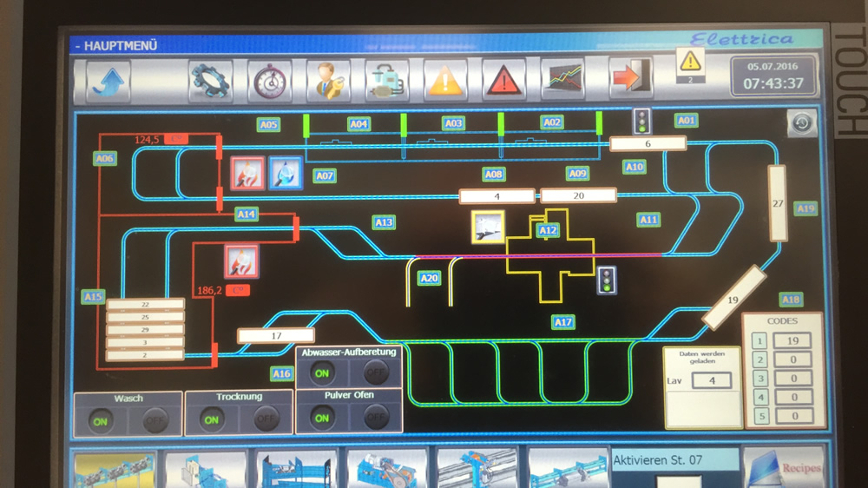Select the sixth conveyor thumbnail at bottom
This screenshot has width=868, height=488.
(x=569, y=469)
